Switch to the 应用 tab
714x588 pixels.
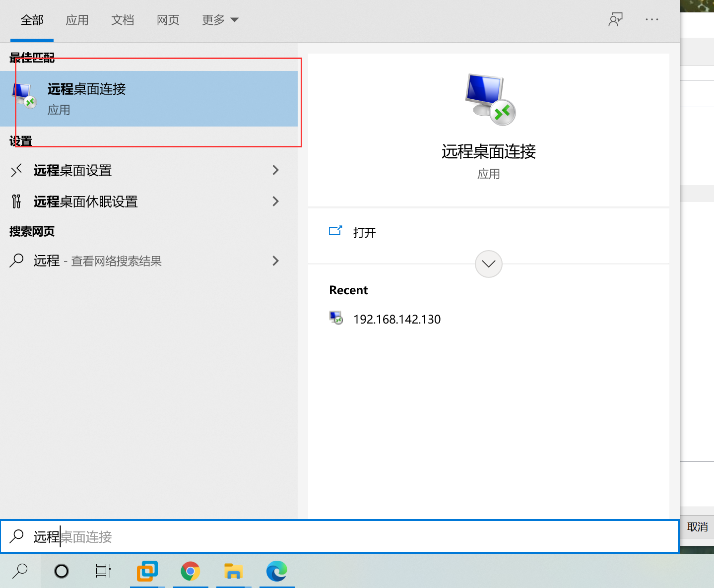77,20
